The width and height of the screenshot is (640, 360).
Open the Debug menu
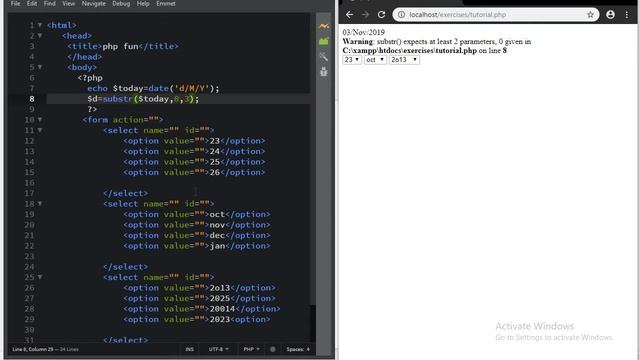coord(121,4)
